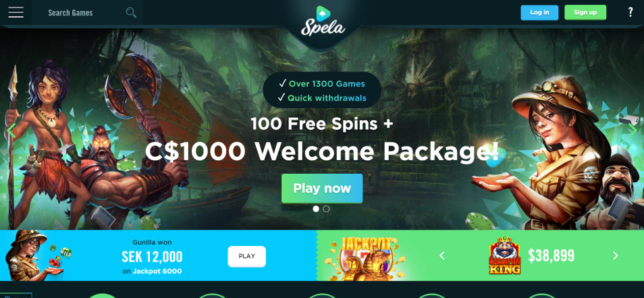Select the second carousel dot indicator
Viewport: 644px width, 298px height.
(x=326, y=209)
